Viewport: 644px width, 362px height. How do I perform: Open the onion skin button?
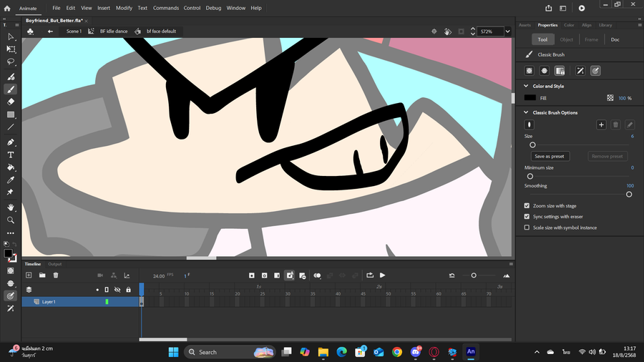(317, 275)
